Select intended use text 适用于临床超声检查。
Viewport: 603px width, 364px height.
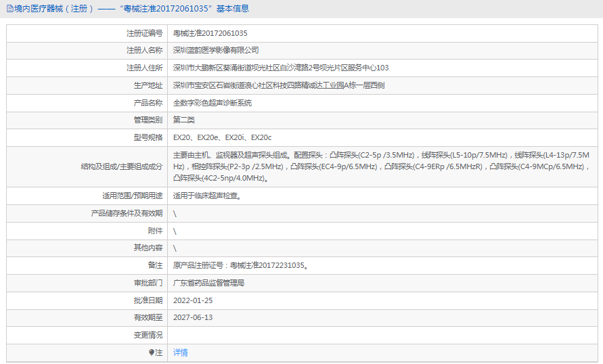207,196
